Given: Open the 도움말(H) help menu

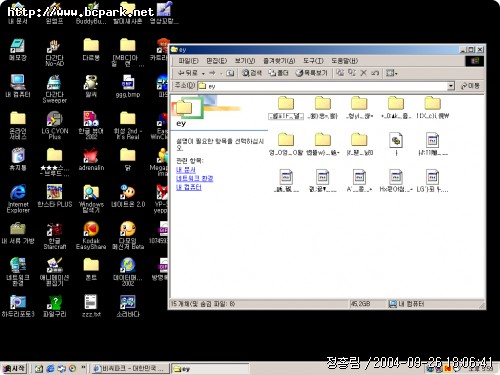Looking at the screenshot, I should (344, 61).
